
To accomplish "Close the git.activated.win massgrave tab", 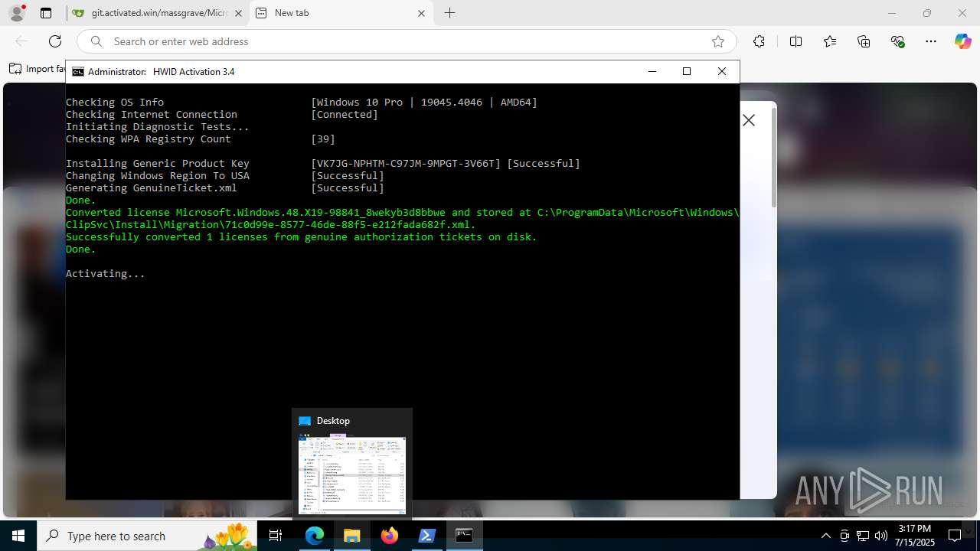I will pos(239,13).
